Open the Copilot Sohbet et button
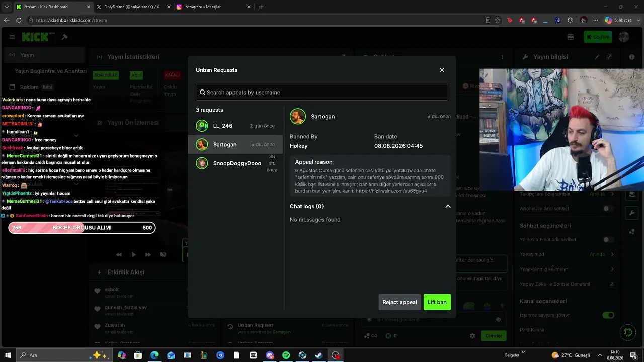 (618, 20)
